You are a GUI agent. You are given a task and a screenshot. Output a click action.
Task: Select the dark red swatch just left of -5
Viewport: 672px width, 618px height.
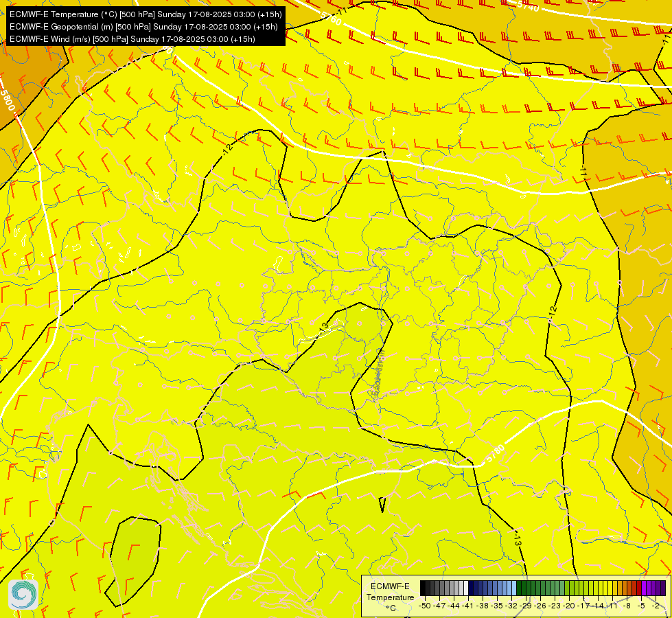[x=639, y=588]
